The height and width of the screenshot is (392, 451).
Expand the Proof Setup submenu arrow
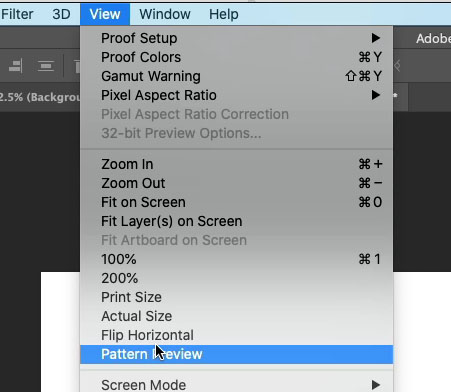click(376, 38)
